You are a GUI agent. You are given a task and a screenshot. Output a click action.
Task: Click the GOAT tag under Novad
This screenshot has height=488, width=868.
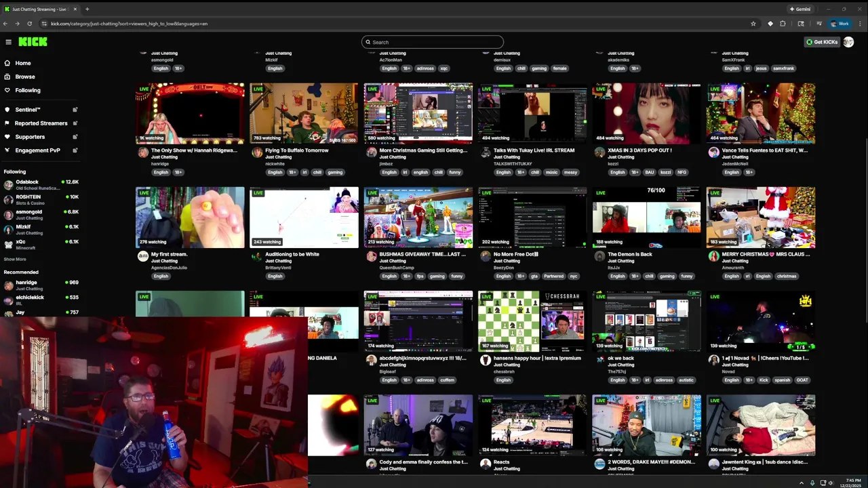pyautogui.click(x=802, y=380)
